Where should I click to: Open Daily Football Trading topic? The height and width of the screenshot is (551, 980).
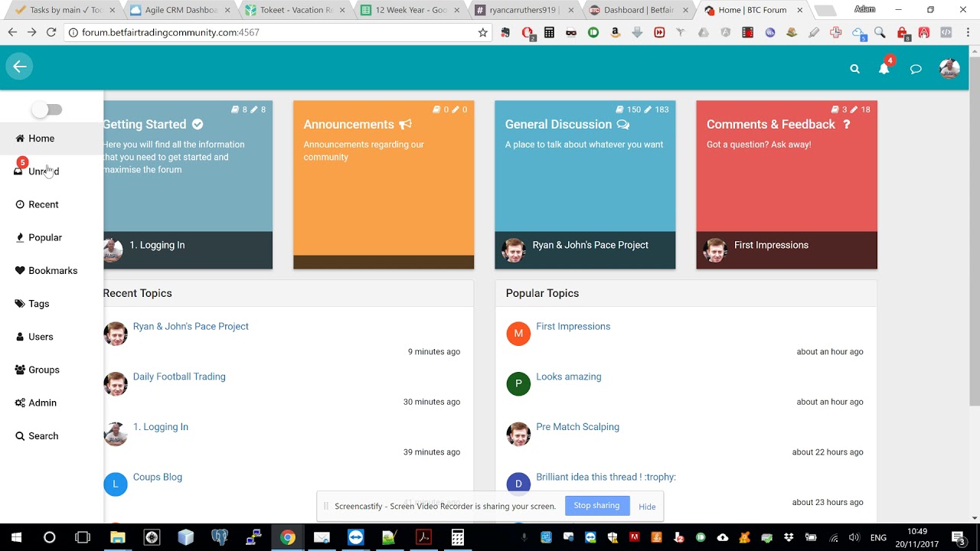coord(179,377)
